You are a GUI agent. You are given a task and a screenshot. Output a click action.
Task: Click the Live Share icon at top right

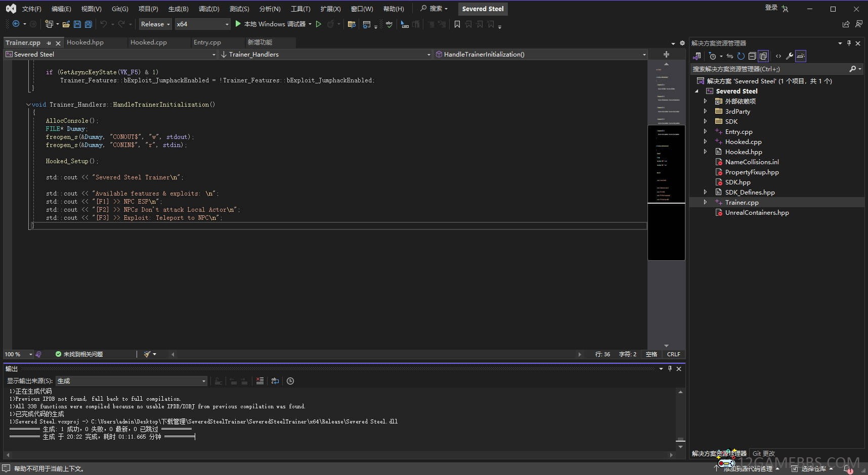click(846, 24)
